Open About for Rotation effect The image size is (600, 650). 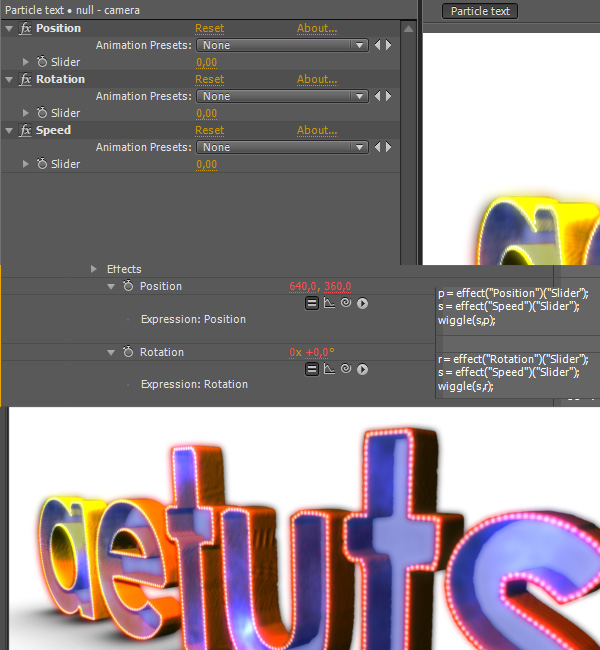click(x=317, y=80)
